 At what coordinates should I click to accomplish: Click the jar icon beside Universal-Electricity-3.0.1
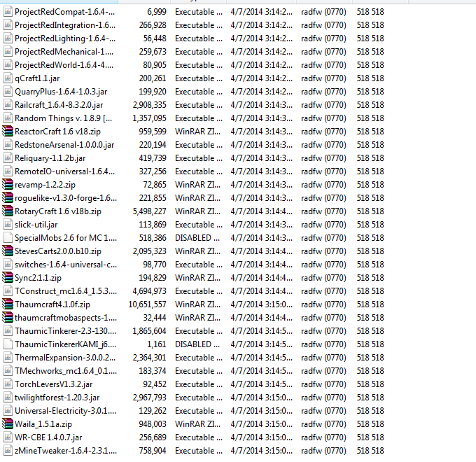[x=8, y=411]
